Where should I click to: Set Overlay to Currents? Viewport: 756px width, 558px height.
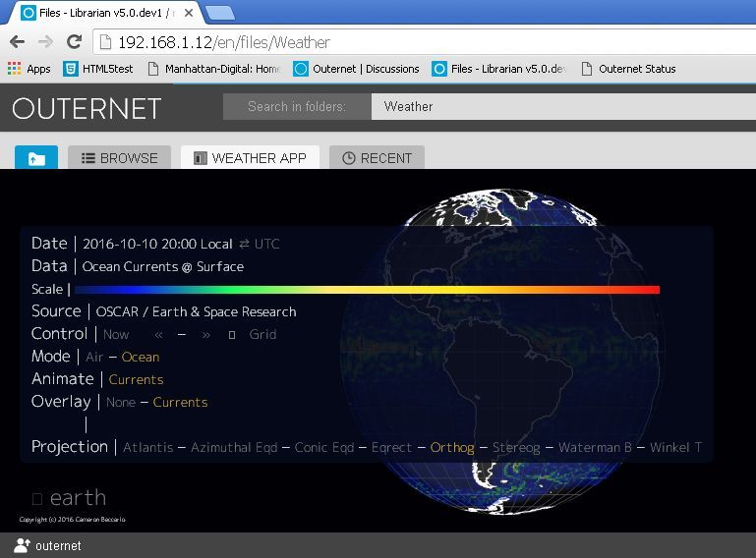(180, 403)
